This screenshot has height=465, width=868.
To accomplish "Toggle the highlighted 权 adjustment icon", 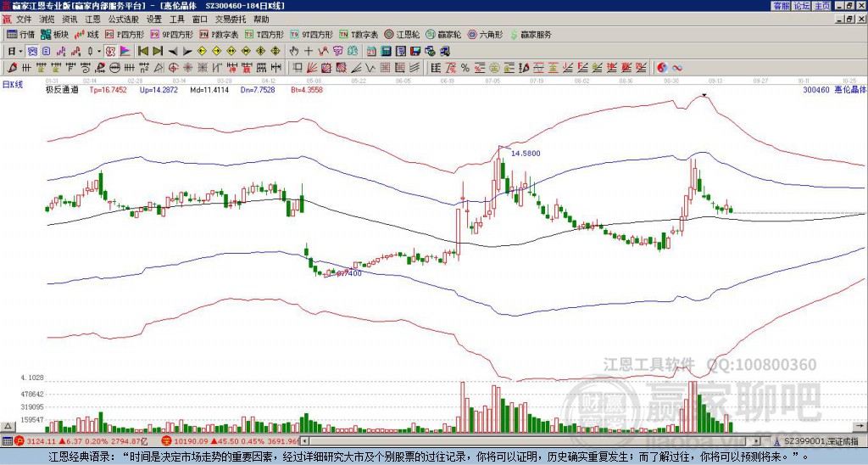I will point(110,51).
